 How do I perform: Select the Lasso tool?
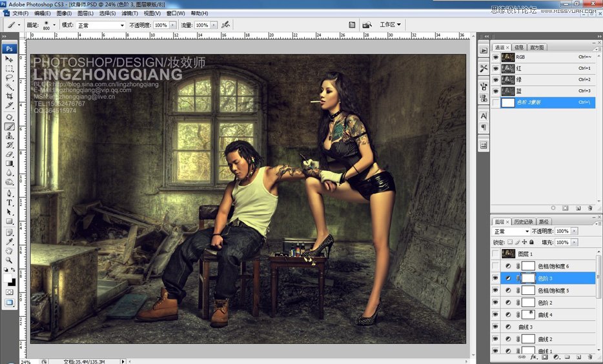pyautogui.click(x=10, y=77)
